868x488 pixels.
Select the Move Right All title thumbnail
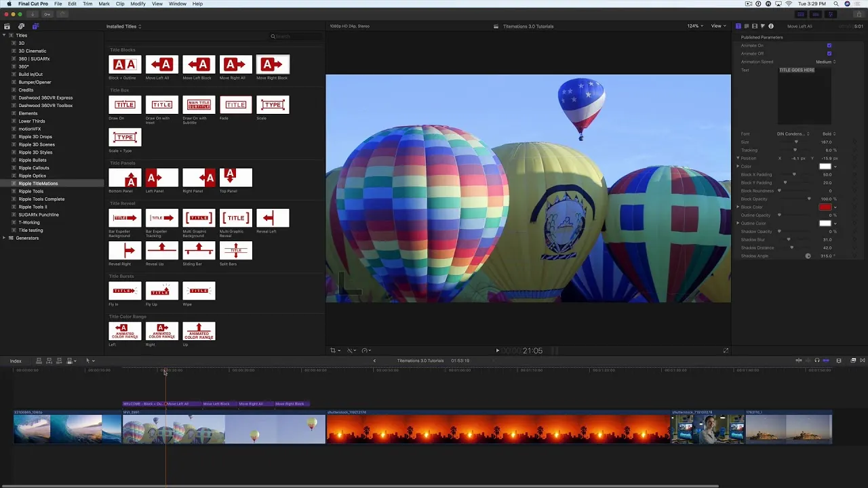pyautogui.click(x=235, y=64)
